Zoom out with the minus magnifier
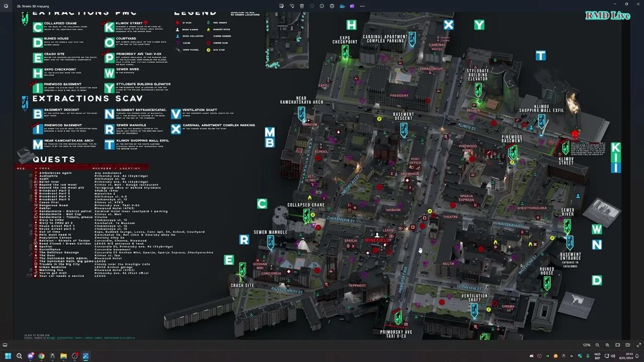This screenshot has height=362, width=644. click(x=597, y=345)
